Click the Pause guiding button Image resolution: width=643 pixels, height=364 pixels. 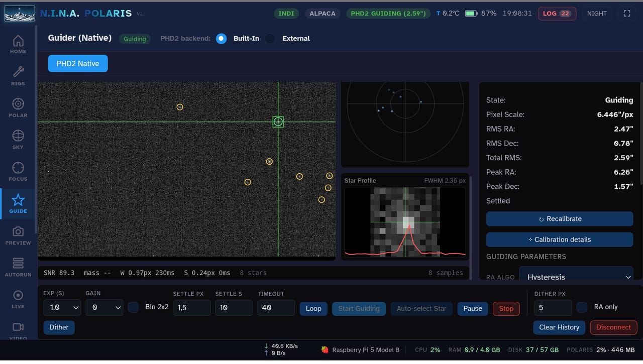pos(473,308)
